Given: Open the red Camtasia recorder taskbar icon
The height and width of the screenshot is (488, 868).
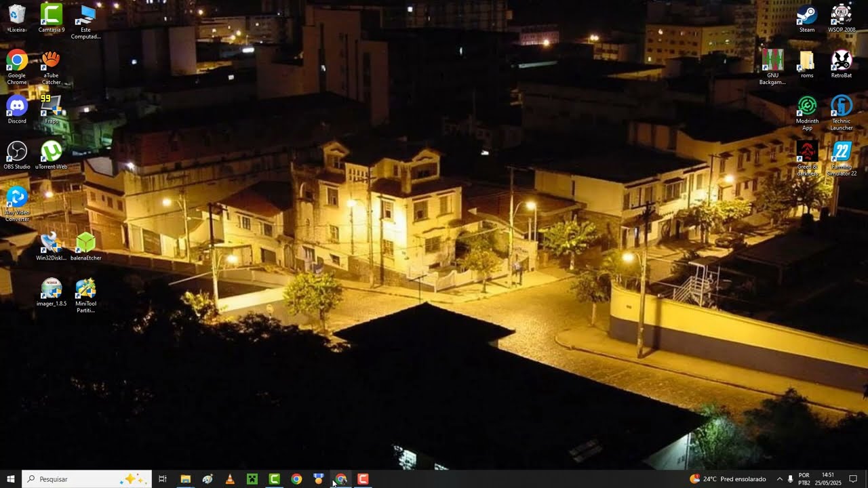Looking at the screenshot, I should (363, 479).
